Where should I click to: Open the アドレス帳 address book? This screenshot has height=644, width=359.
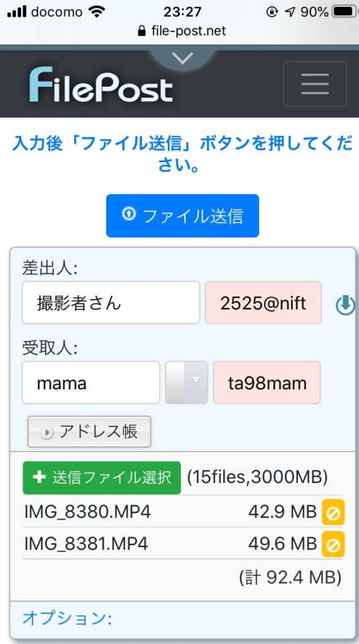pyautogui.click(x=89, y=431)
